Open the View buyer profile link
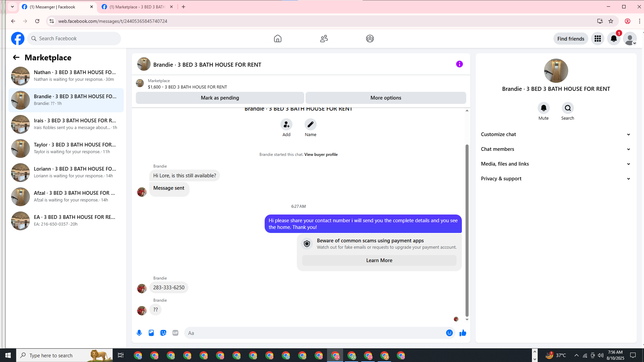Viewport: 644px width, 362px height. [x=321, y=155]
